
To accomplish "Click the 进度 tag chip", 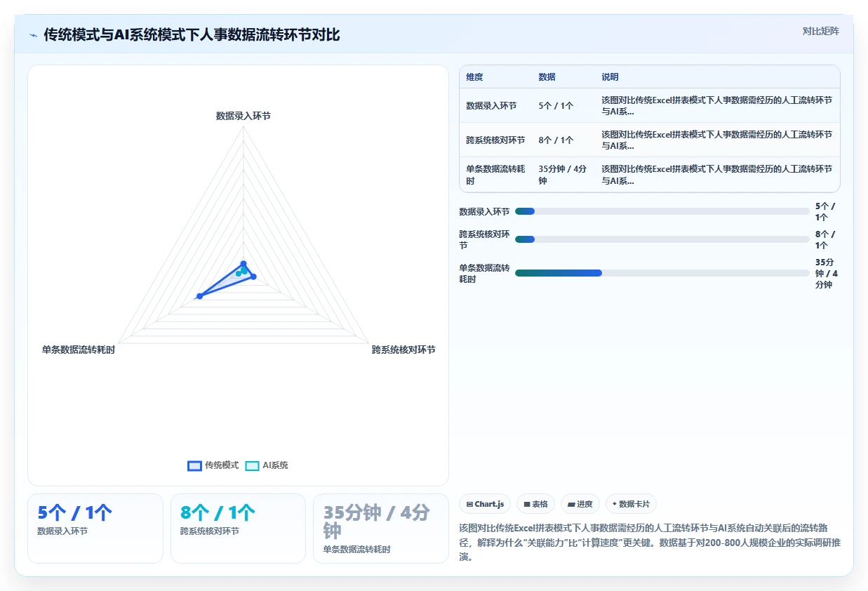I will [x=580, y=504].
